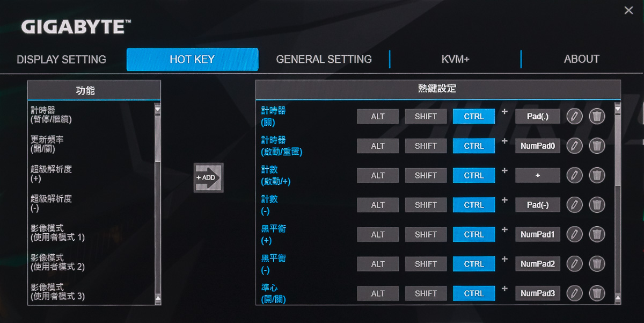Open the KVM+ tab
The image size is (644, 323).
point(455,59)
